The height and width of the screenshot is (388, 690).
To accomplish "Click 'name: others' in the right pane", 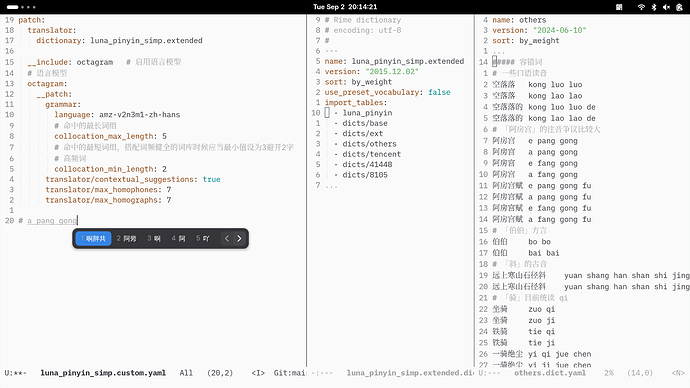I will coord(519,20).
